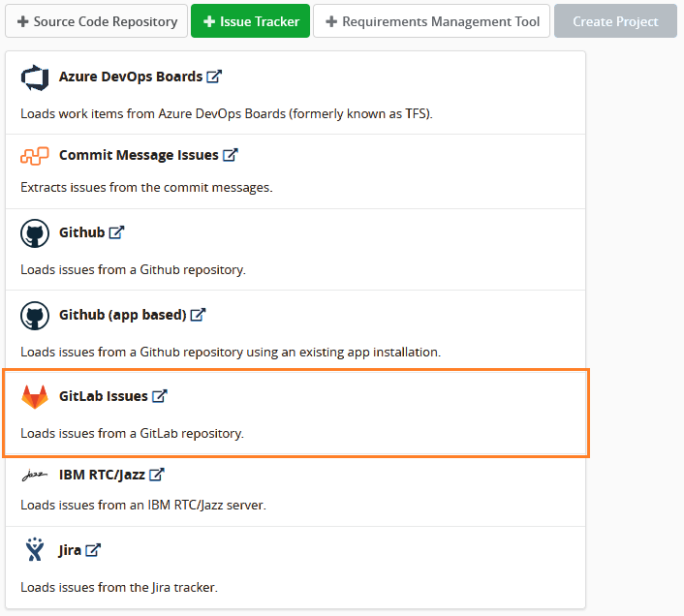
Task: Click the Commit Message Issues orange icon
Action: click(35, 156)
